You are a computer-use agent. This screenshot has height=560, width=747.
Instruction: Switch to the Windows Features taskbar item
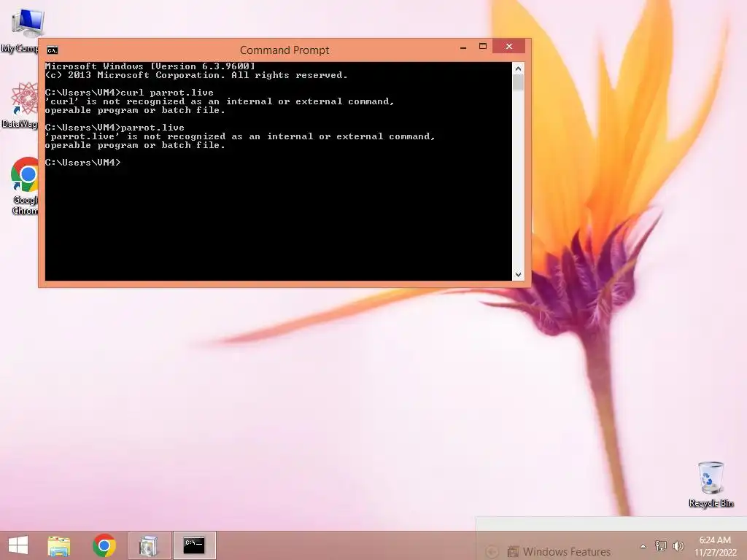coord(149,545)
